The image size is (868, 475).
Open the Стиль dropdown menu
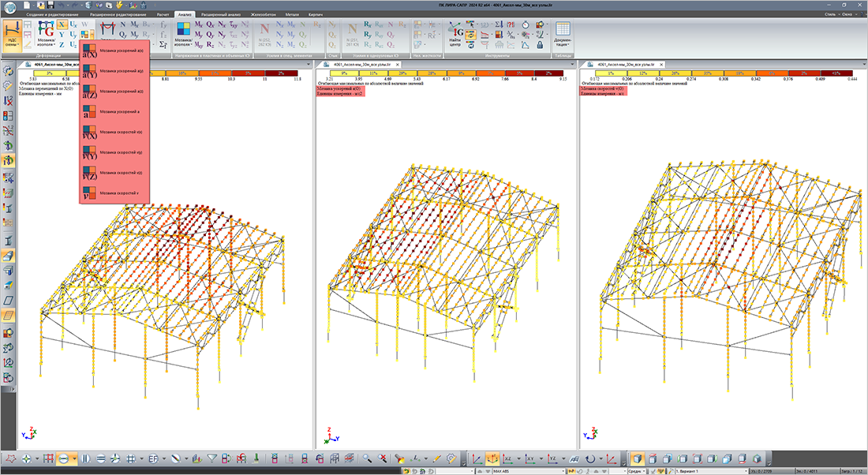(x=832, y=14)
